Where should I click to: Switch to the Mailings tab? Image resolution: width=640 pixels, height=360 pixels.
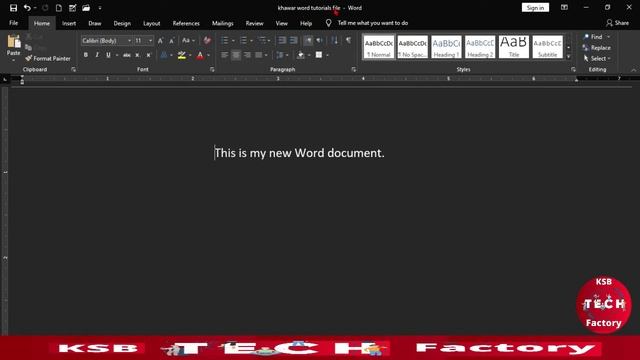pyautogui.click(x=222, y=23)
